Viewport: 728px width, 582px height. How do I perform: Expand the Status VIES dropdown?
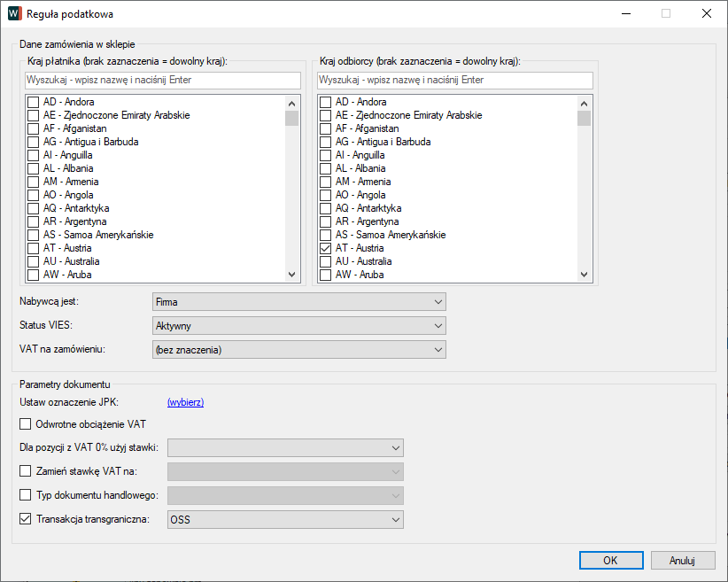point(298,326)
